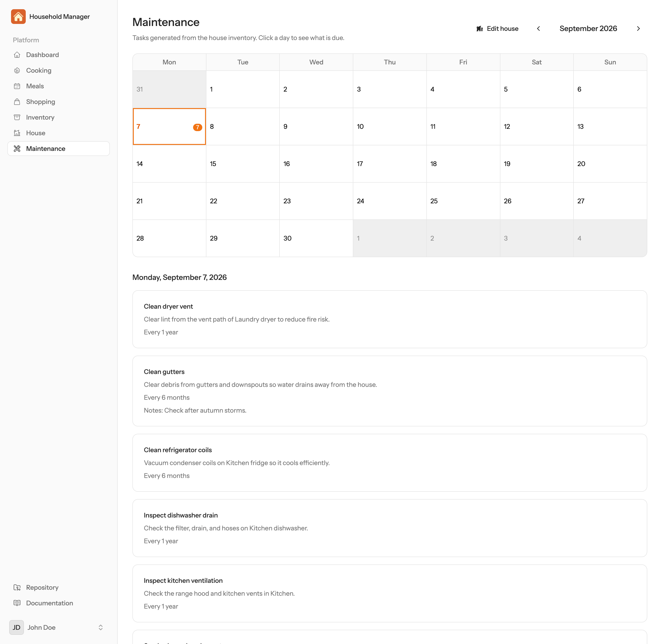Click the Dashboard home icon
This screenshot has height=644, width=662.
(17, 55)
